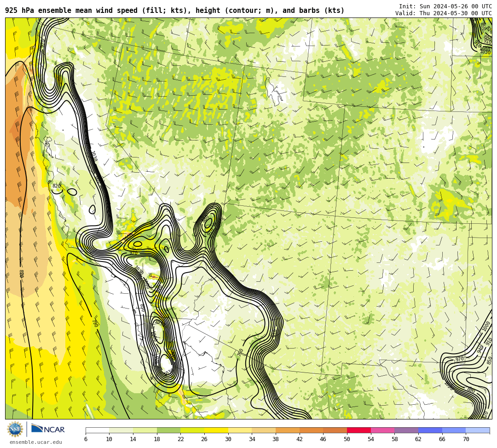Click the color bar tick label 38
The width and height of the screenshot is (497, 448).
[276, 439]
